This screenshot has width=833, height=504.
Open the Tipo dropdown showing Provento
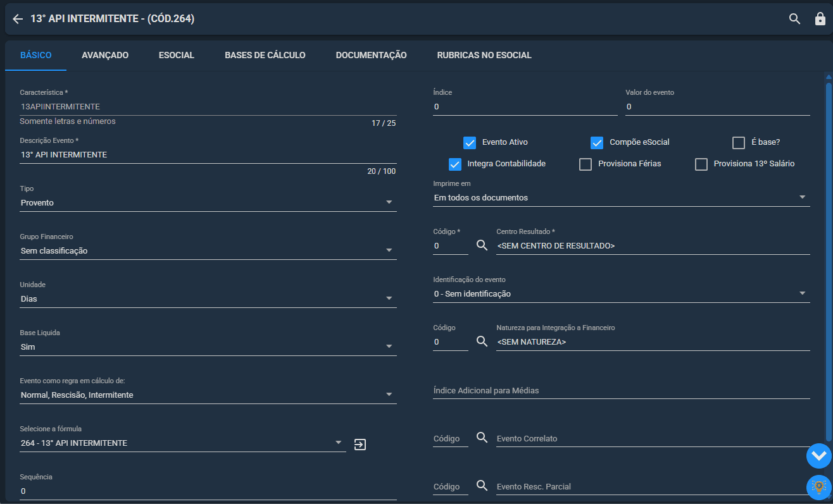click(208, 202)
